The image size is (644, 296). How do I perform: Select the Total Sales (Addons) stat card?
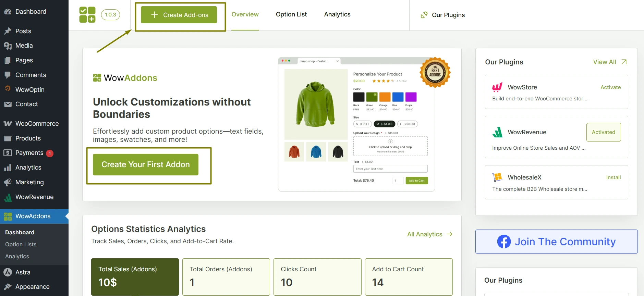click(x=135, y=276)
